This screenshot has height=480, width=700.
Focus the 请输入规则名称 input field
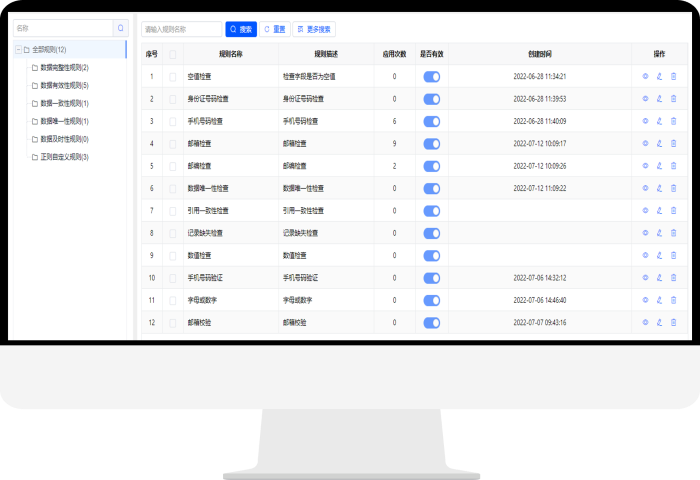click(181, 30)
